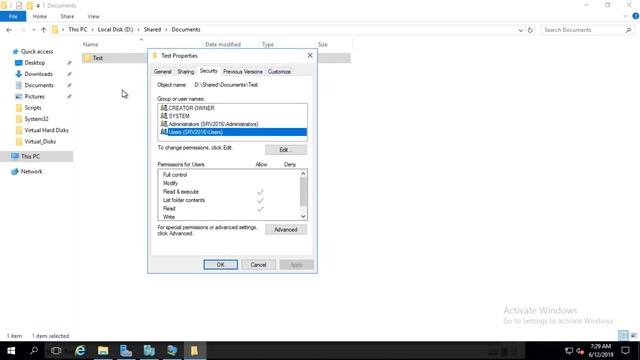Sort by Date modified column header
The width and height of the screenshot is (640, 360).
pyautogui.click(x=223, y=44)
